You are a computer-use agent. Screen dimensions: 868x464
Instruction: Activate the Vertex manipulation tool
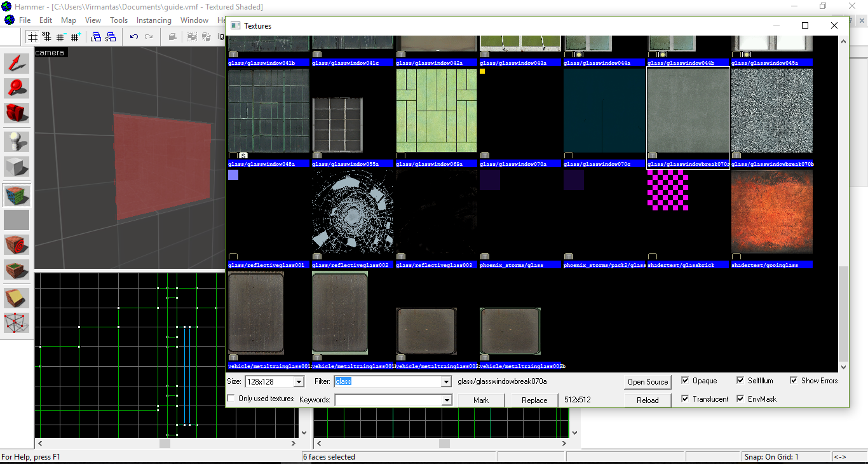pos(17,323)
